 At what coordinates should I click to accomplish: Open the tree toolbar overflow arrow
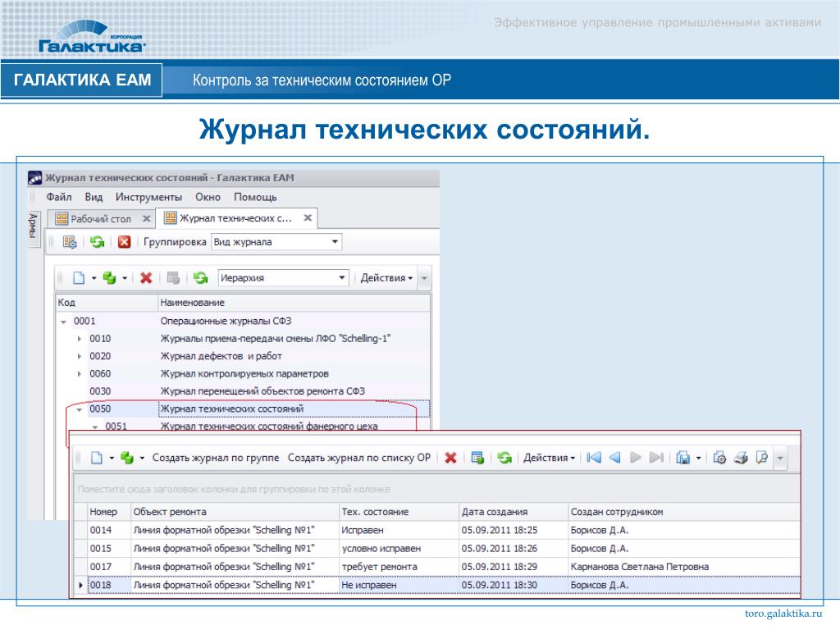(x=424, y=278)
